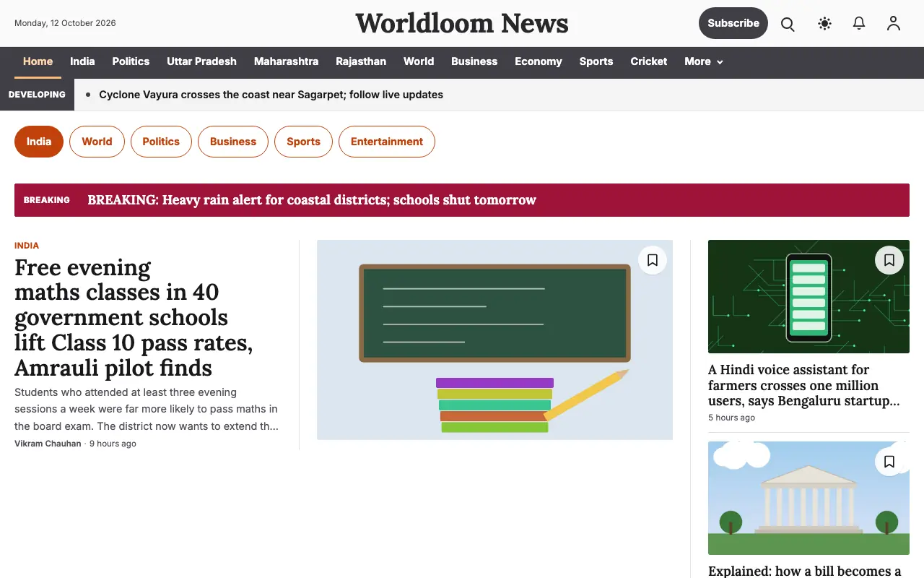Open the parliament building thumbnail
924x578 pixels.
(x=808, y=498)
